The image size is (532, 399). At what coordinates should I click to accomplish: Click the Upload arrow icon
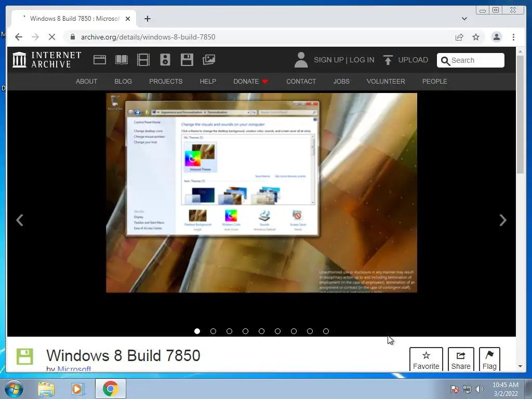coord(388,60)
